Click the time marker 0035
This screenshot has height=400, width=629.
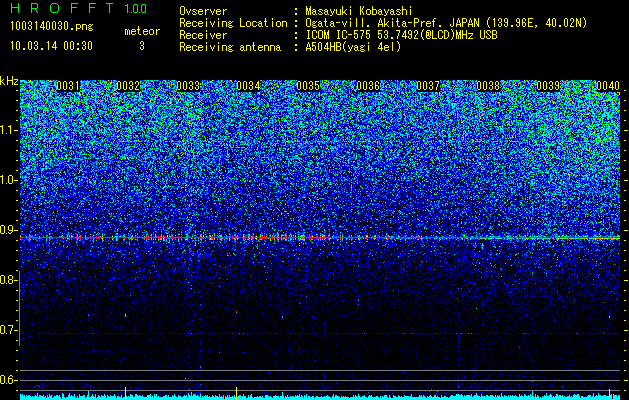pos(308,86)
